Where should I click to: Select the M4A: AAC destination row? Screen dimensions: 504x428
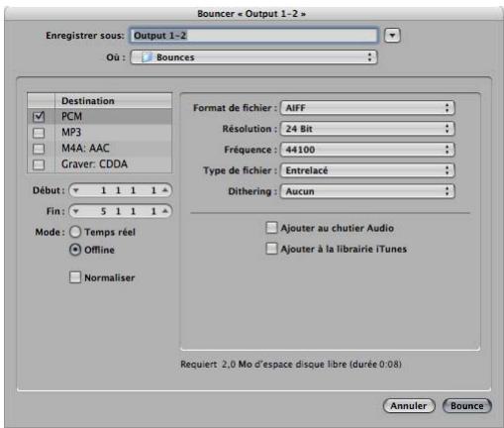pos(100,149)
